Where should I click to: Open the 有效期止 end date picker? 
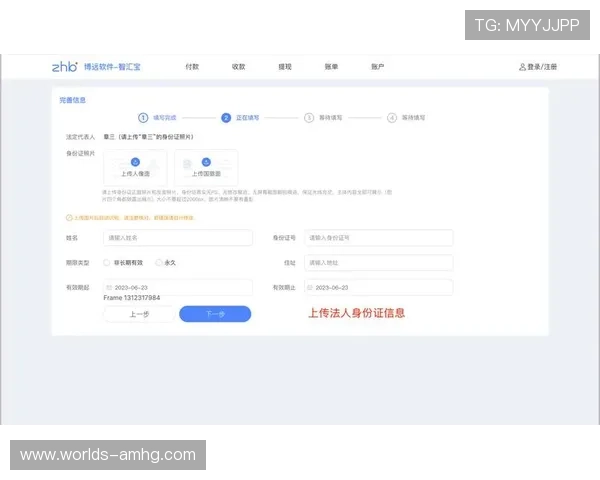point(379,287)
